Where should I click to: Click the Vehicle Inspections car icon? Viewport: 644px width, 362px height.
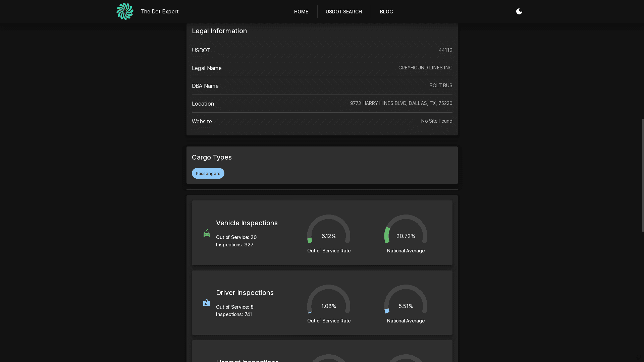(207, 233)
